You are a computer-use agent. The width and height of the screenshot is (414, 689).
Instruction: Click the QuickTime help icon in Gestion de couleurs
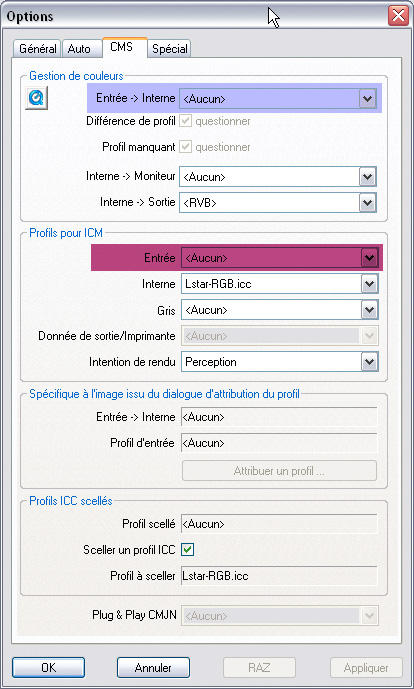[x=36, y=98]
